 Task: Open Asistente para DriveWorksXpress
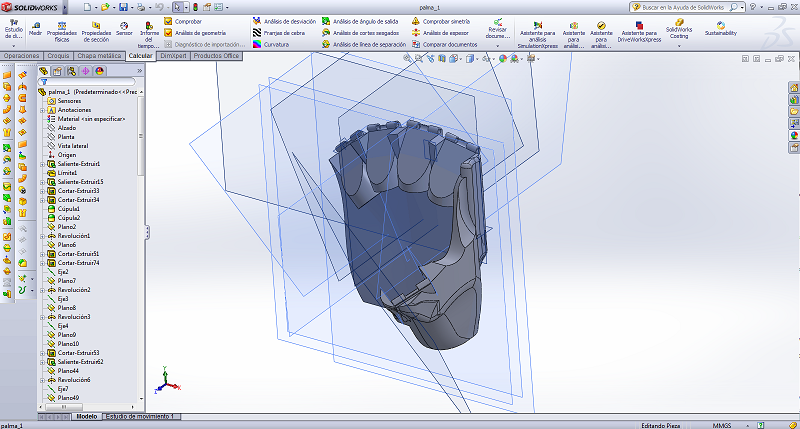pyautogui.click(x=639, y=32)
